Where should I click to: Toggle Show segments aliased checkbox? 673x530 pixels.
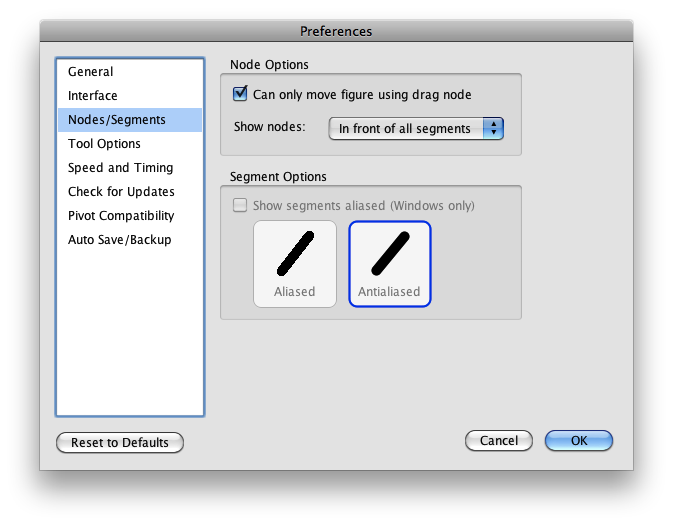tap(240, 205)
